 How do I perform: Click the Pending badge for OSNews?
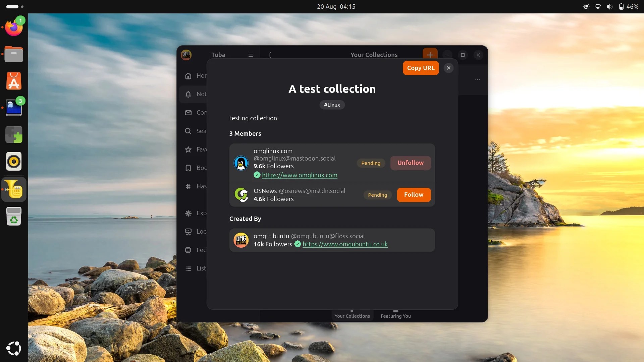pyautogui.click(x=378, y=195)
